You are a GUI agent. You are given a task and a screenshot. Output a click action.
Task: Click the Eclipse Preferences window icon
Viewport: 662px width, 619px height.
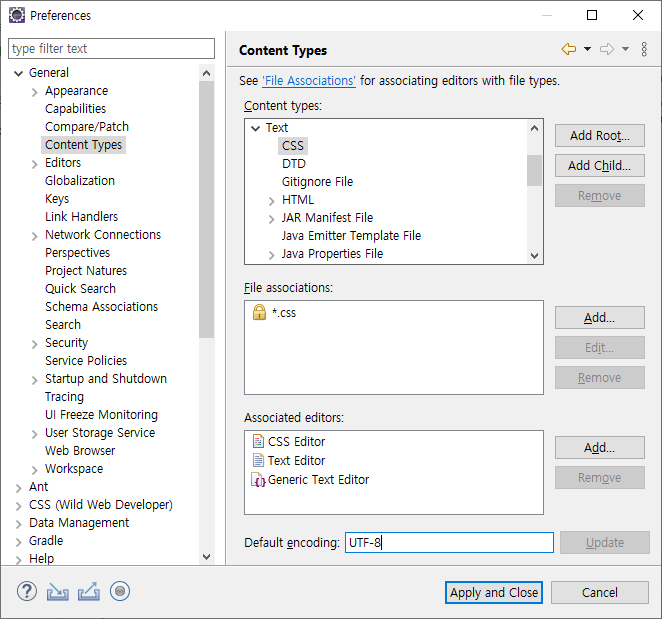17,16
